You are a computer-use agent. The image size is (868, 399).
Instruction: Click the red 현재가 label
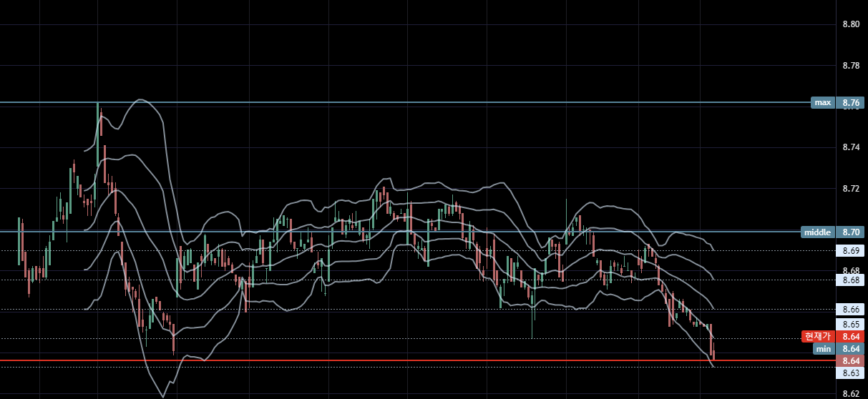coord(817,336)
